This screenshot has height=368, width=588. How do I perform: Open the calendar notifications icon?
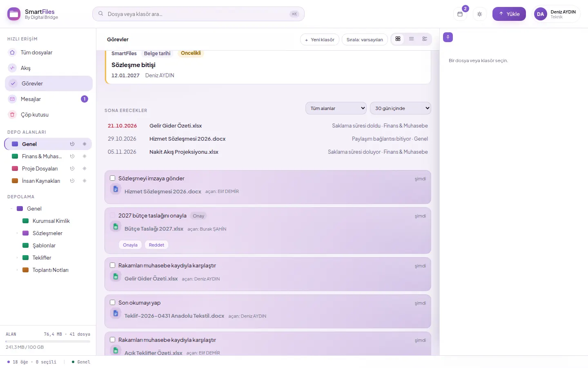(460, 14)
